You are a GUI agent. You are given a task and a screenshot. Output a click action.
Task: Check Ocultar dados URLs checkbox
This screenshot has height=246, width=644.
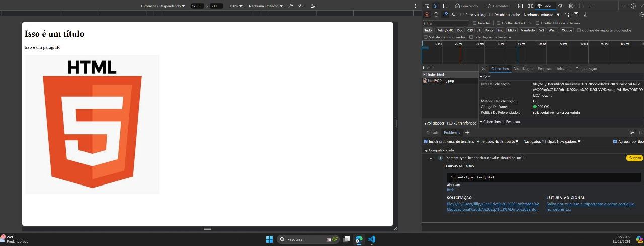(499, 23)
